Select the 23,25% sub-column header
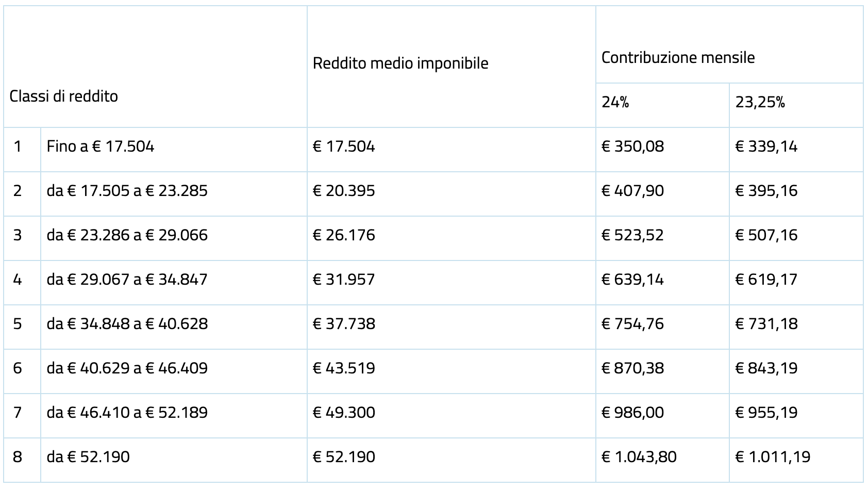Image resolution: width=868 pixels, height=489 pixels. (x=760, y=103)
